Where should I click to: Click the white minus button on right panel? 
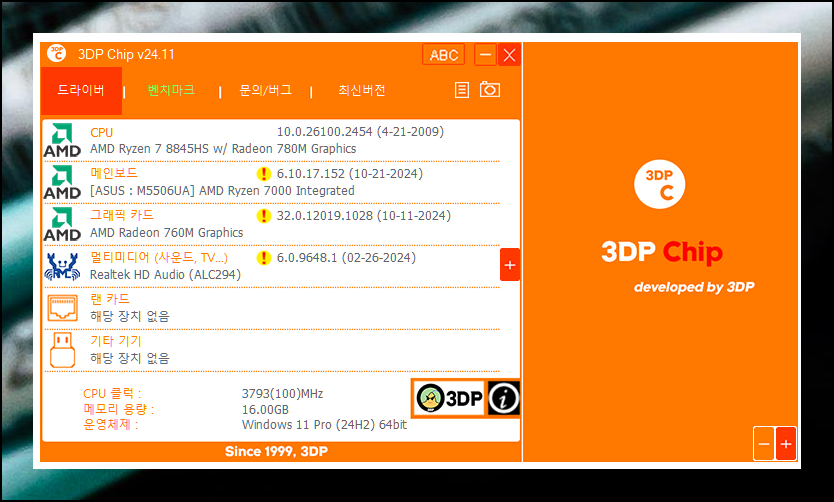[764, 444]
